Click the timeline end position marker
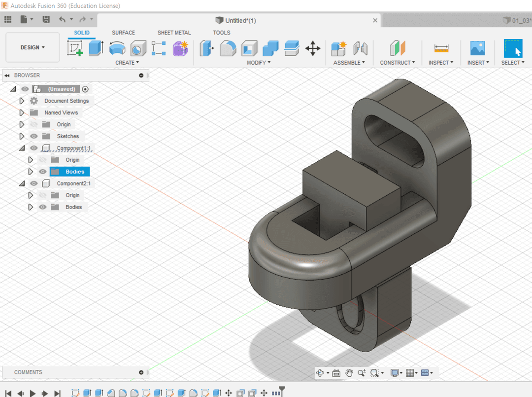The height and width of the screenshot is (397, 532). [x=282, y=391]
